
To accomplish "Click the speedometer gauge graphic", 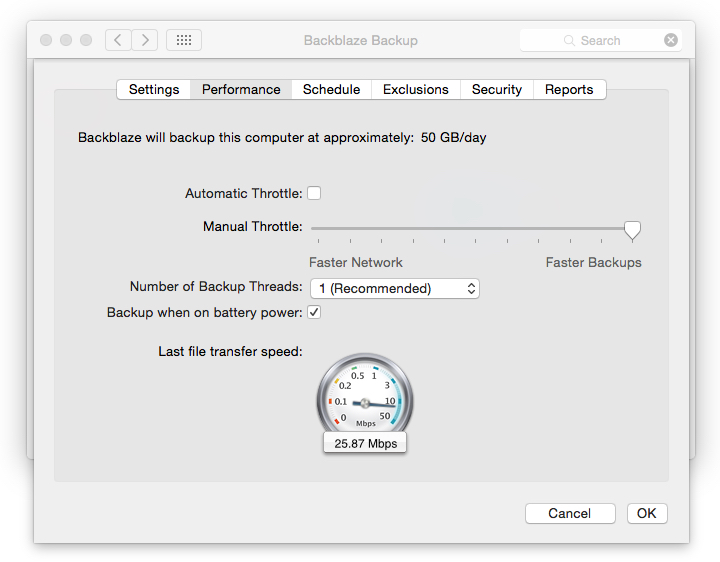I will tap(365, 397).
